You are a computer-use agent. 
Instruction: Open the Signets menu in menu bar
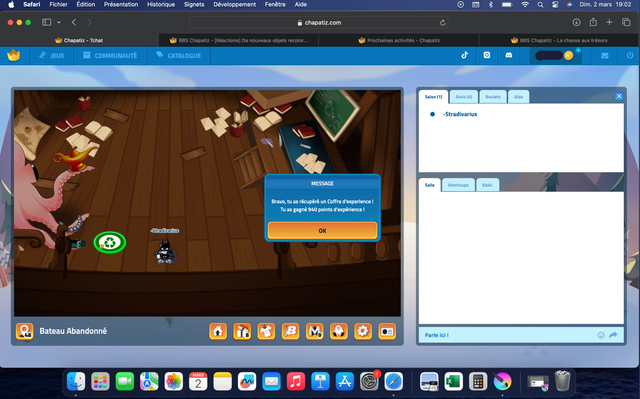click(x=194, y=4)
